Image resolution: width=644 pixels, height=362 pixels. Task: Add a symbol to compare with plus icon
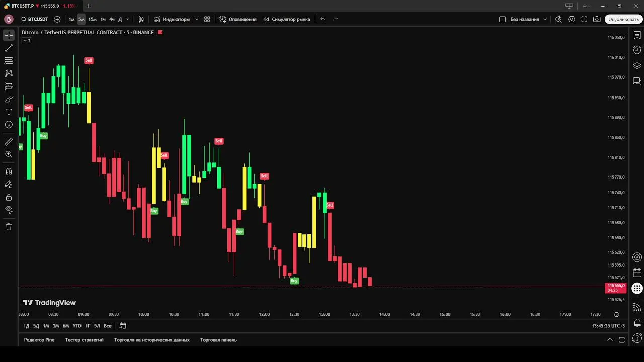(57, 19)
